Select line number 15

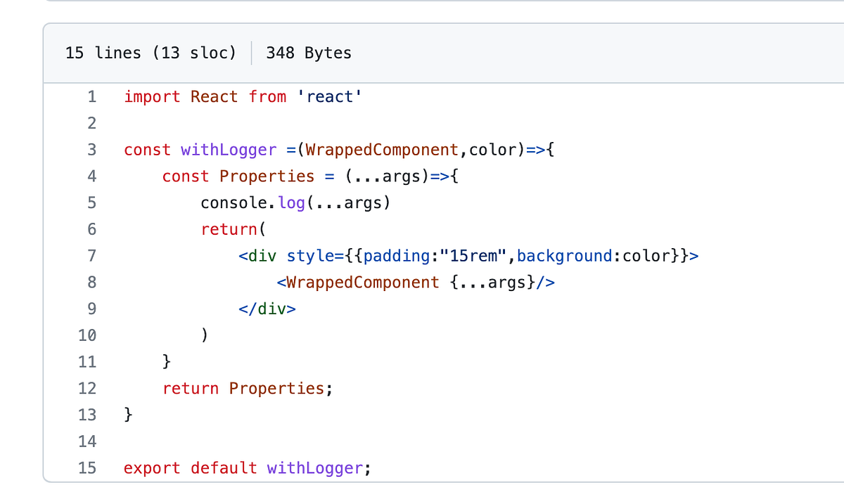click(87, 467)
